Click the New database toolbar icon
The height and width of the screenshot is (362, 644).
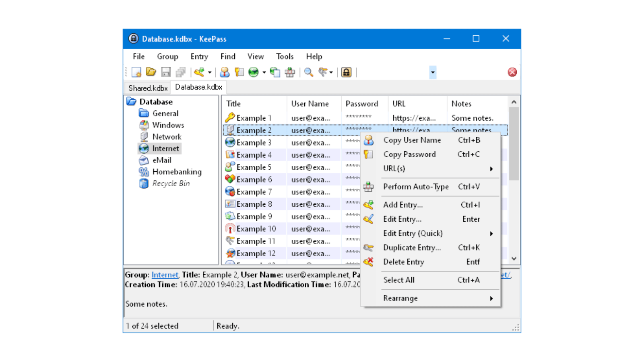click(x=136, y=72)
